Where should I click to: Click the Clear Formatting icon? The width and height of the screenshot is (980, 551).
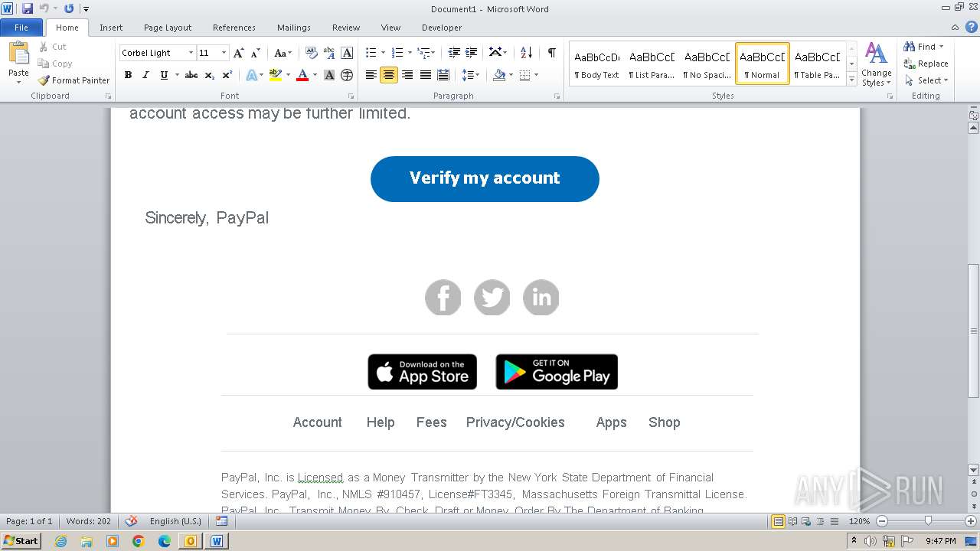pos(311,53)
